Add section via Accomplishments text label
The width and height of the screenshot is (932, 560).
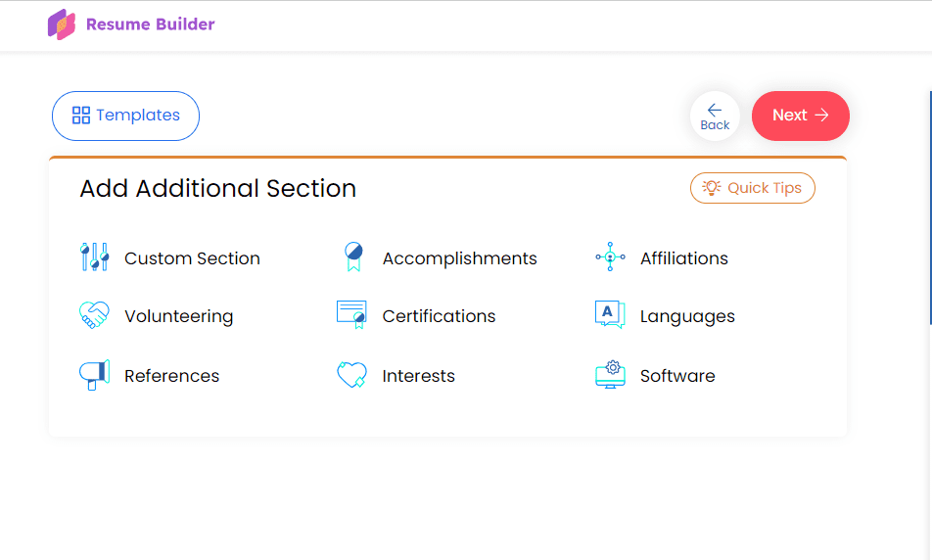(x=459, y=258)
